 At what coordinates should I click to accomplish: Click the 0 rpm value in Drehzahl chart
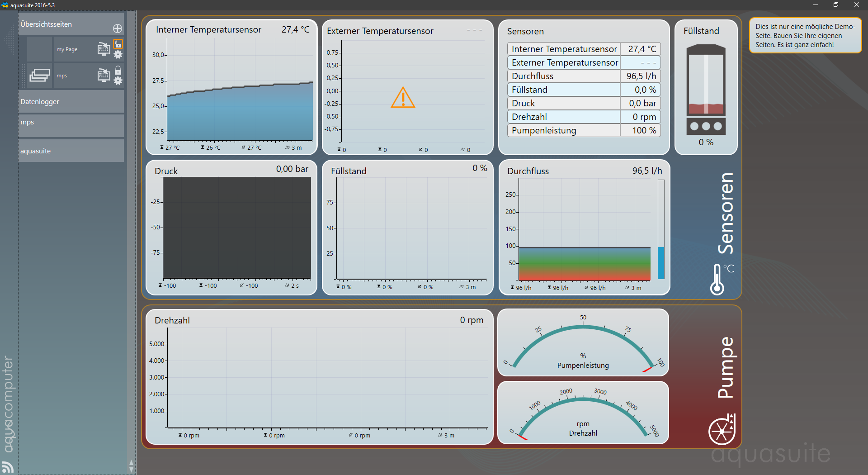(x=472, y=320)
